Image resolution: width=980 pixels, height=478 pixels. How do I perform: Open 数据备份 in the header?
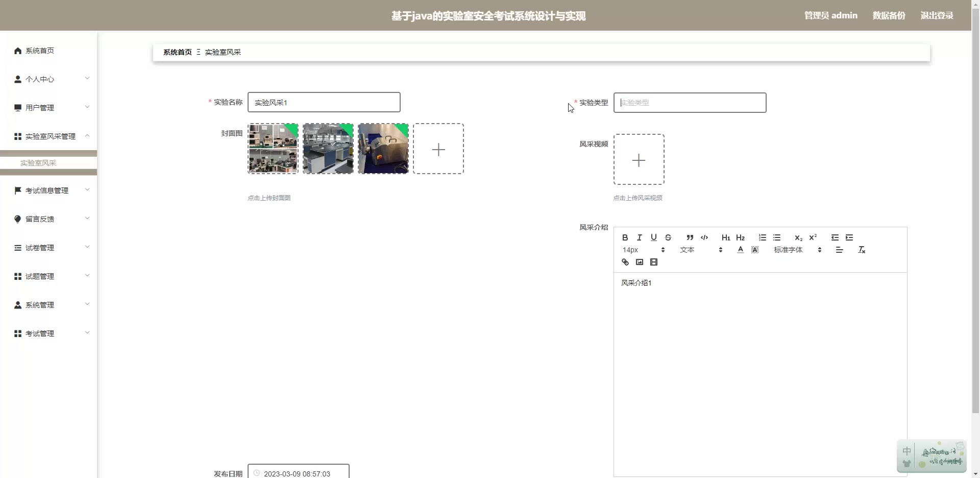coord(889,15)
